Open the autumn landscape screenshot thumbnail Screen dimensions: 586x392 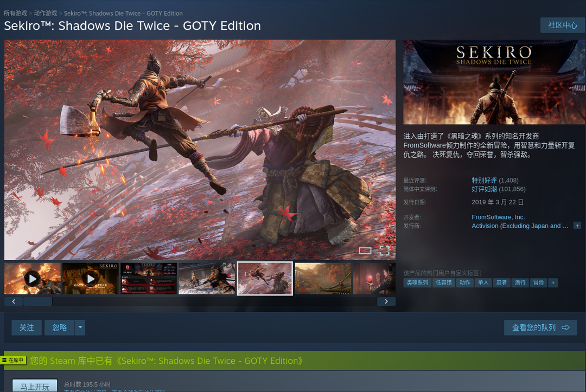click(323, 279)
